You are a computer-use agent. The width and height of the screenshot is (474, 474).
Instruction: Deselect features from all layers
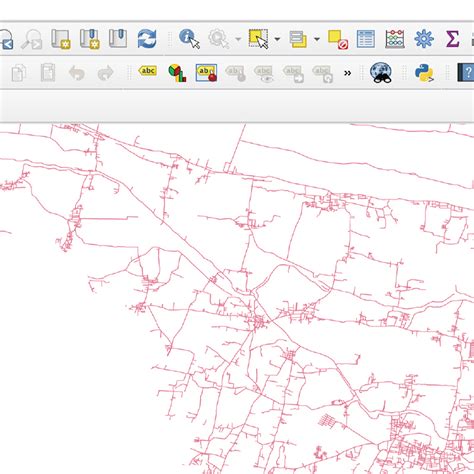338,39
